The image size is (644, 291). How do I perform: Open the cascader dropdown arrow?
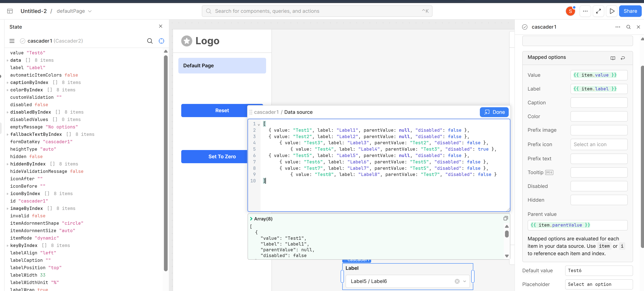[464, 281]
